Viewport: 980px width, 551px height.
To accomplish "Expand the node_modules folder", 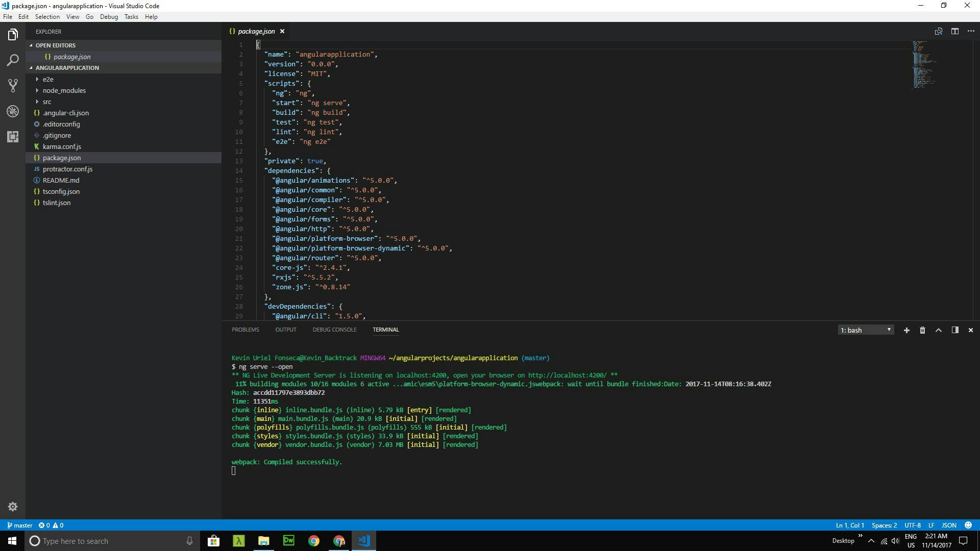I will 64,90.
